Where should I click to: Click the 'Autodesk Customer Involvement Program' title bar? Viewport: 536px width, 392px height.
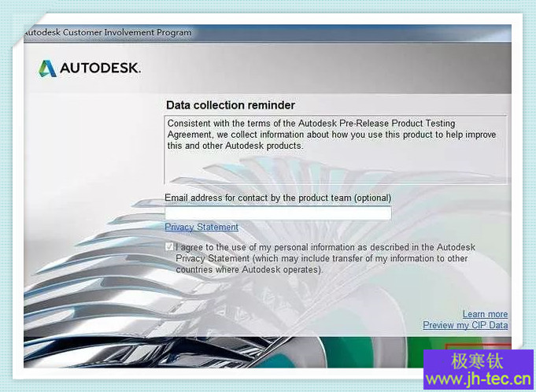tap(268, 33)
